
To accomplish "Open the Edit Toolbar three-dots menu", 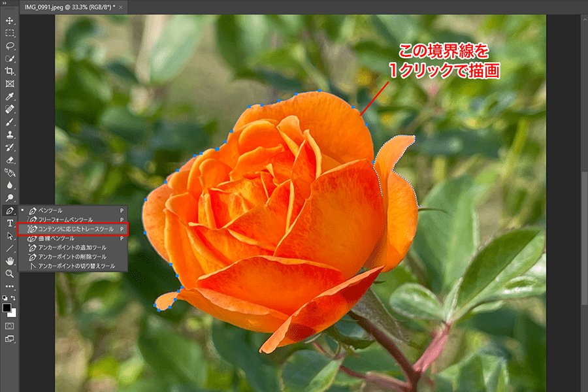I will click(9, 286).
